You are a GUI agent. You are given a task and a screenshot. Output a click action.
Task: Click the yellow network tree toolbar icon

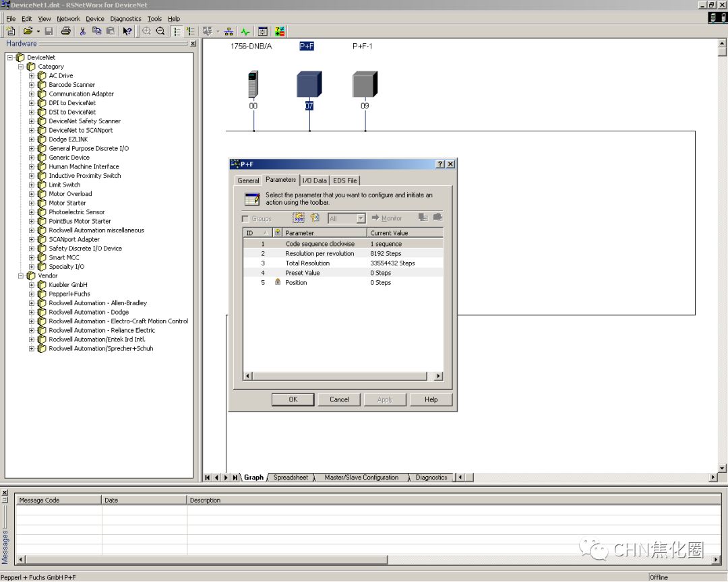point(229,31)
